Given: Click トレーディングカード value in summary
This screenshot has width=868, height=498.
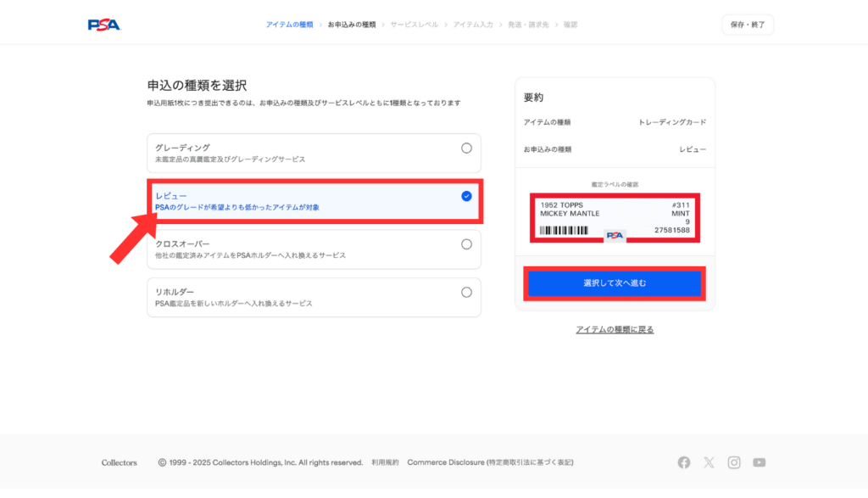Looking at the screenshot, I should 672,122.
